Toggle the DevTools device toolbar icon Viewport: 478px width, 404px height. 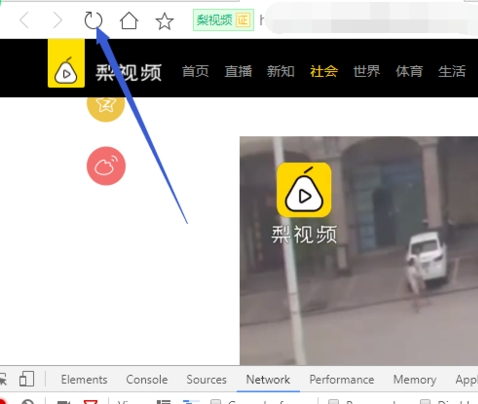(27, 379)
